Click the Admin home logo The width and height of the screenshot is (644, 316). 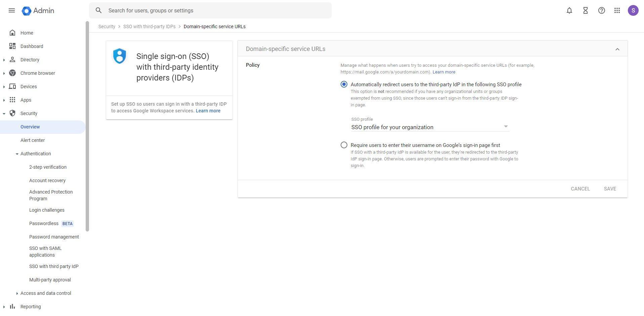pos(38,10)
